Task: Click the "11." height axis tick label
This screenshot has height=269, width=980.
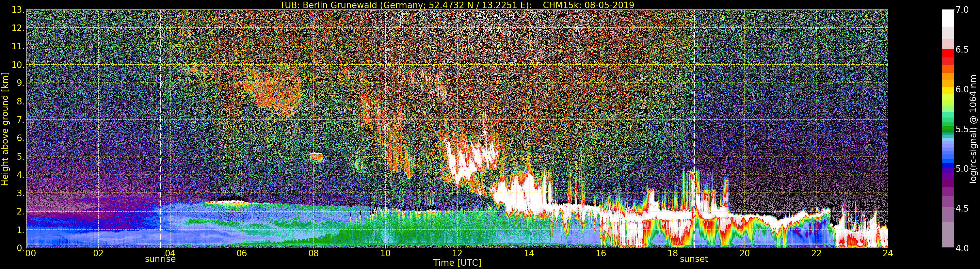Action: click(18, 46)
